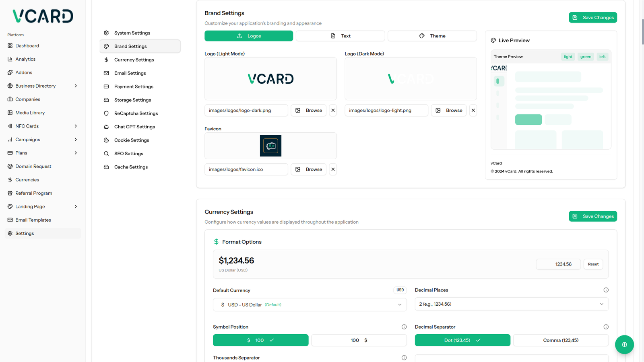Image resolution: width=644 pixels, height=362 pixels.
Task: Click the floating green help button
Action: pos(624,345)
